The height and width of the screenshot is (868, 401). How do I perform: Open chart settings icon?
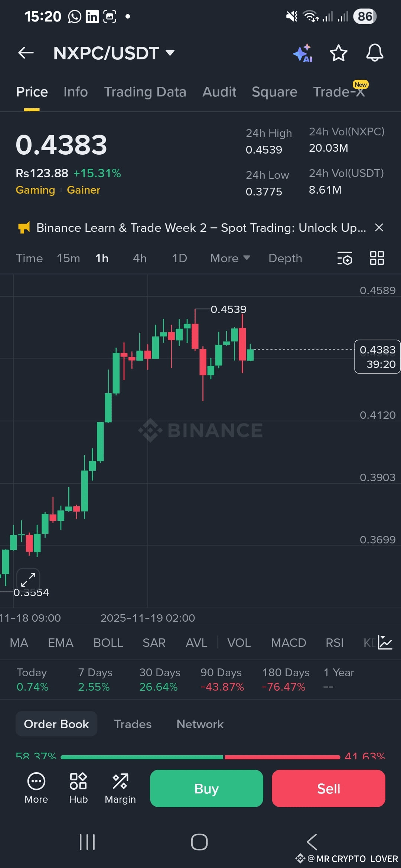coord(345,258)
